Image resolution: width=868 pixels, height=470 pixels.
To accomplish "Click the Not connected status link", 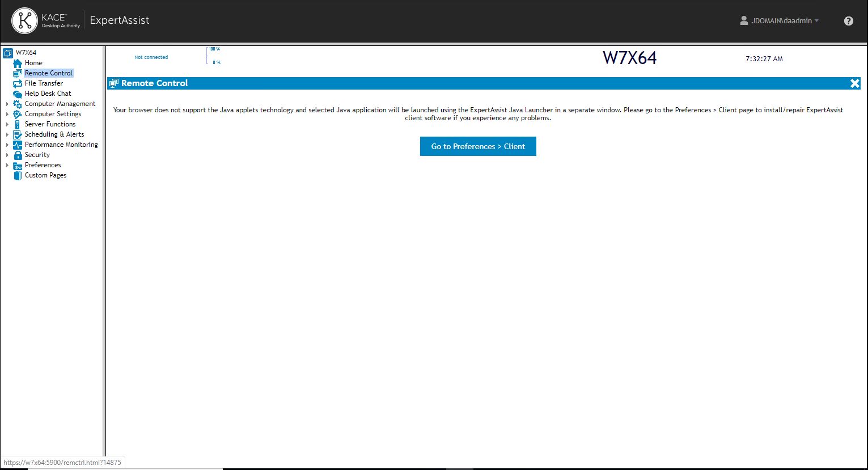I will [x=151, y=57].
